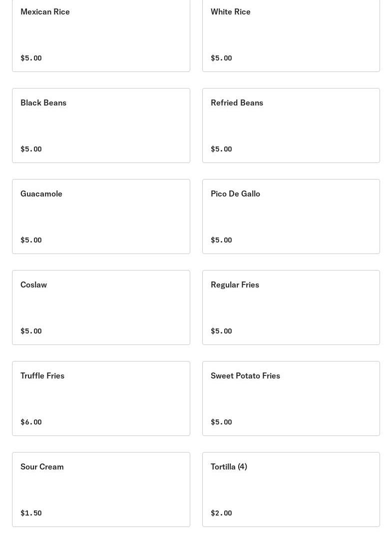Open the Sour Cream add-on

pyautogui.click(x=101, y=489)
